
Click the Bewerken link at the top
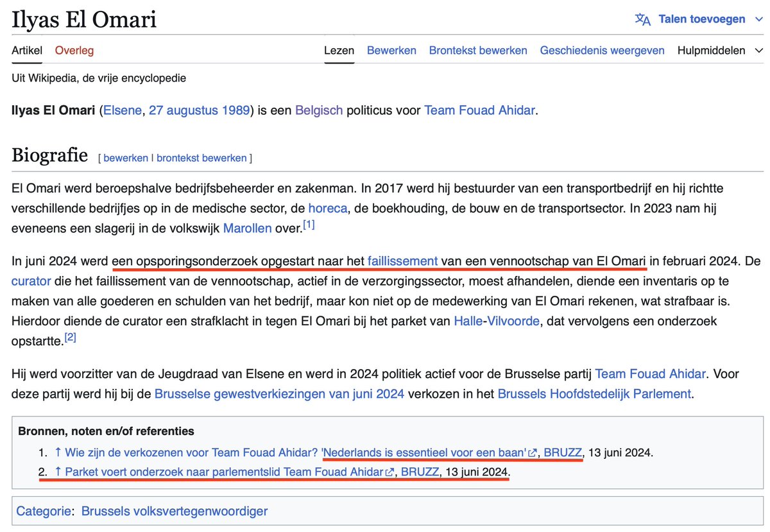point(391,50)
